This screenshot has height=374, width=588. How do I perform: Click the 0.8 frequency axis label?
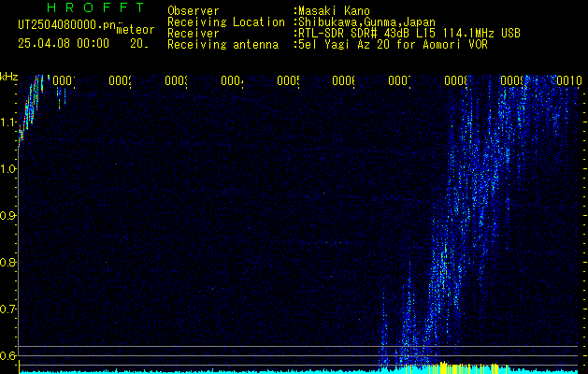[x=7, y=262]
